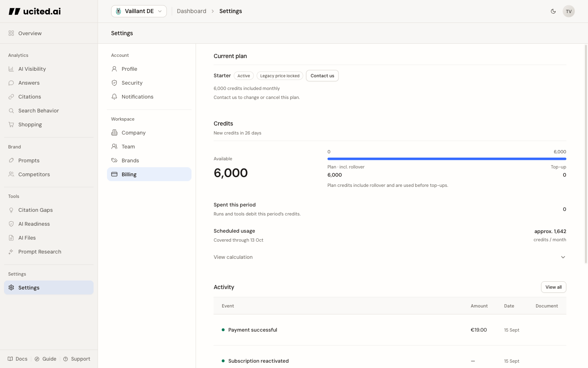Click the Team users icon
This screenshot has width=588, height=368.
tap(114, 146)
